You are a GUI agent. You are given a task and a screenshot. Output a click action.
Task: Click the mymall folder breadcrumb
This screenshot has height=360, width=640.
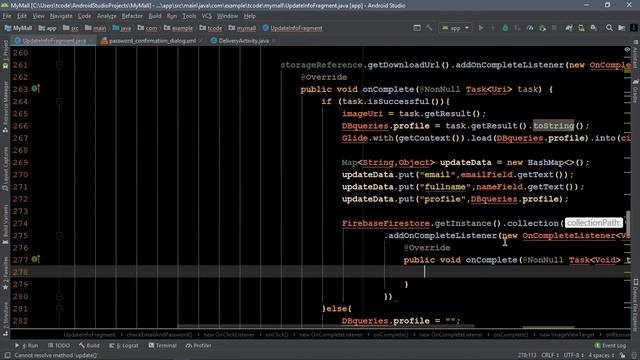pos(242,28)
